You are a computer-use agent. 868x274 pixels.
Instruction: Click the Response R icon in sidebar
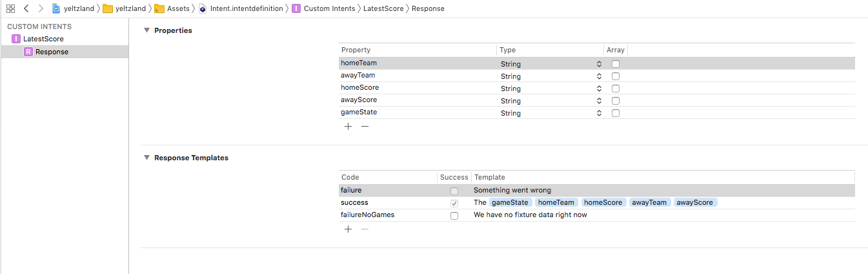tap(28, 52)
